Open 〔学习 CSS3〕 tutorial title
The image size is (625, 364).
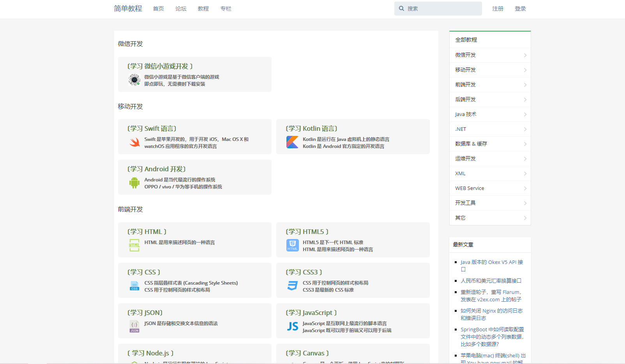(304, 272)
